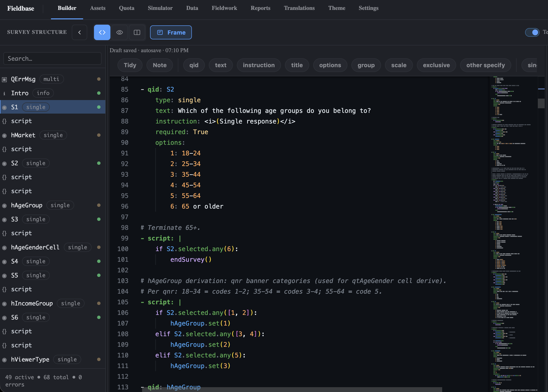This screenshot has height=392, width=548.
Task: Click the Frame button
Action: [x=171, y=32]
